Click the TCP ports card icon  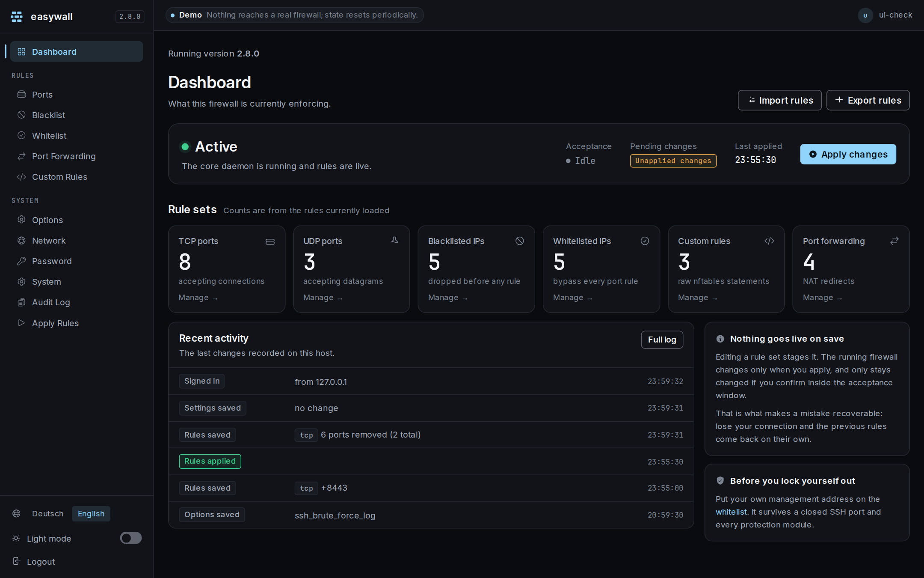coord(270,242)
